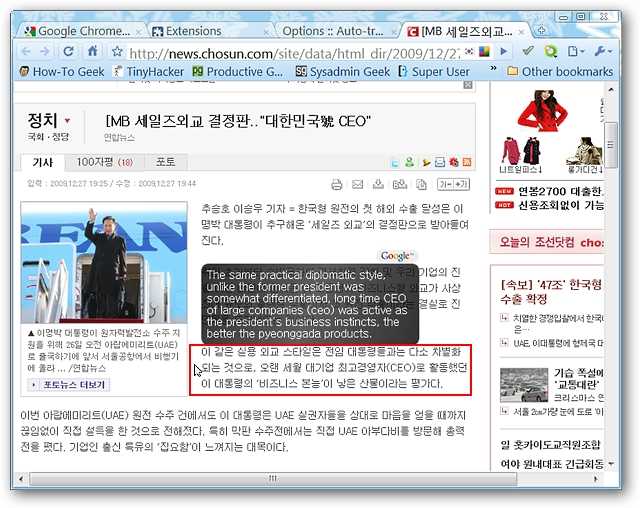Switch to the Options :: Auto-tr... tab
640x508 pixels.
point(333,31)
